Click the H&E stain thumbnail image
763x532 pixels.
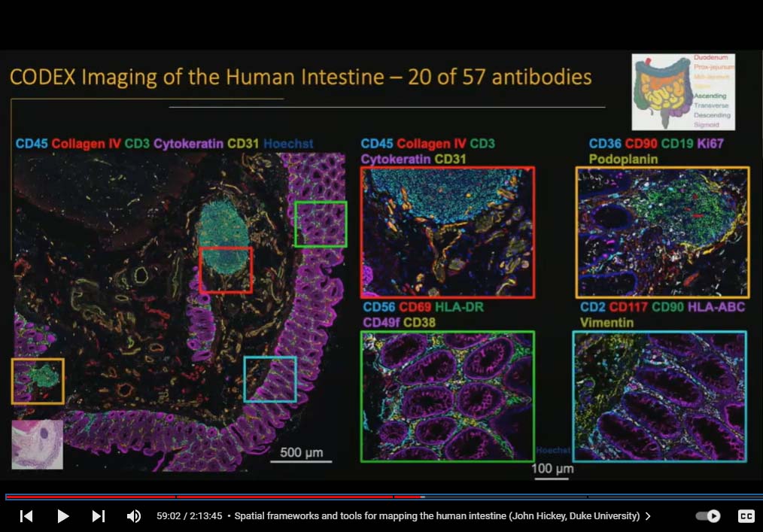point(37,445)
